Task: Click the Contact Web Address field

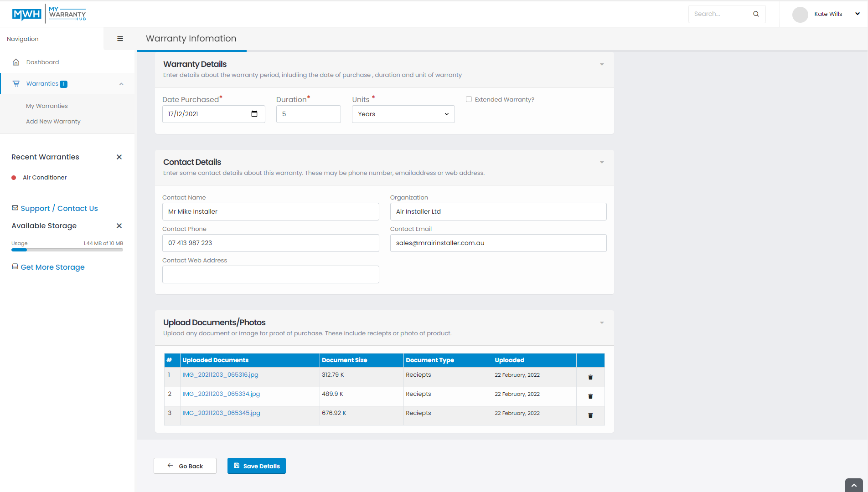Action: coord(271,274)
